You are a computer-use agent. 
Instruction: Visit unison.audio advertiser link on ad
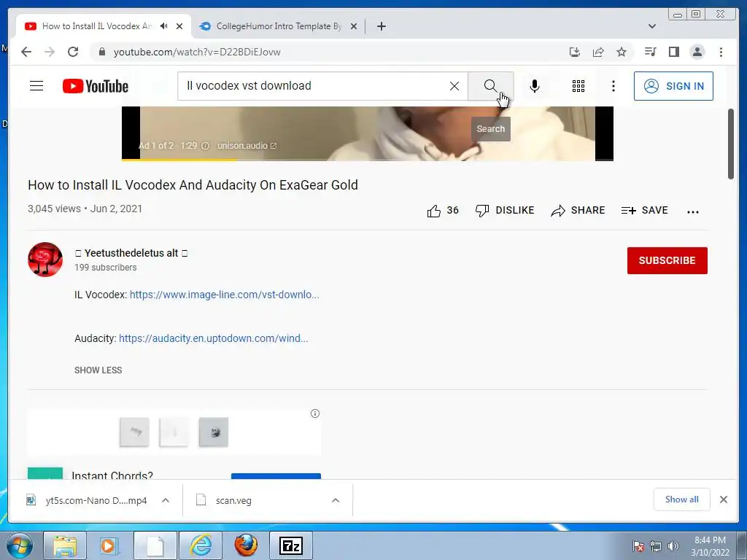(247, 146)
